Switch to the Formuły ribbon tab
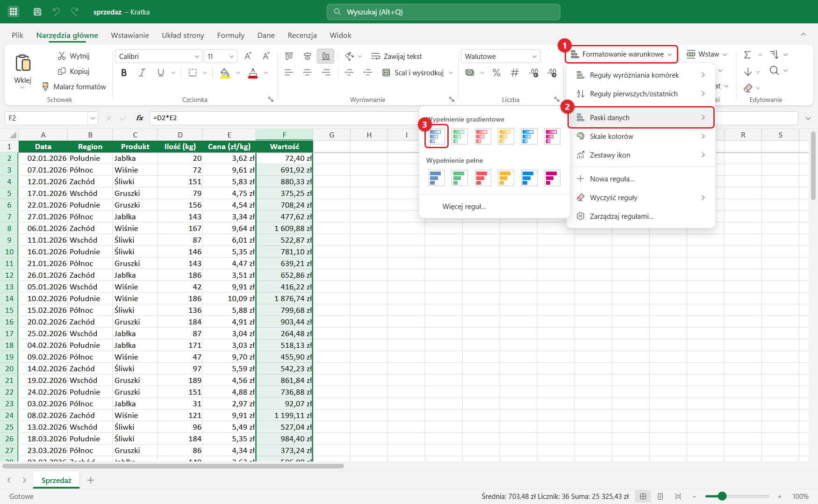Viewport: 818px width, 504px height. tap(230, 35)
